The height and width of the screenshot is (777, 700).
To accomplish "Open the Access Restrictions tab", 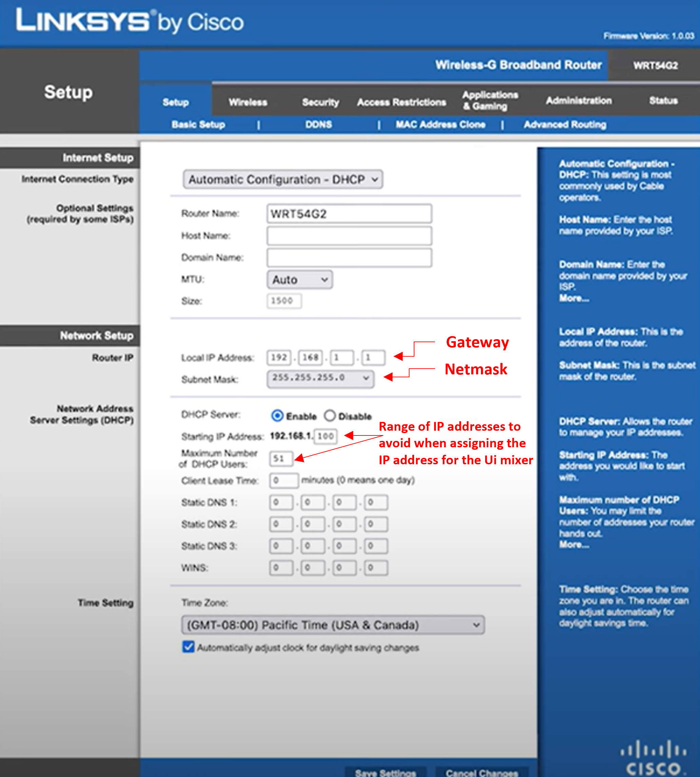I will click(x=402, y=102).
